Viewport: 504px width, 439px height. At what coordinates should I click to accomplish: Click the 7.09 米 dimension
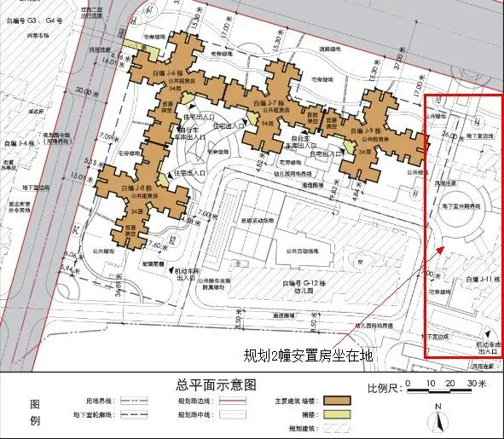click(109, 137)
